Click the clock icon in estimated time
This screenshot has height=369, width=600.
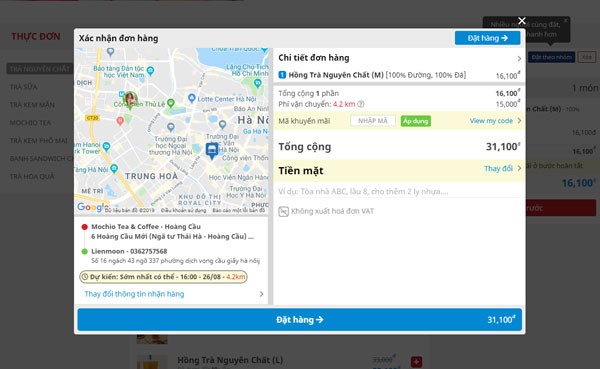85,276
